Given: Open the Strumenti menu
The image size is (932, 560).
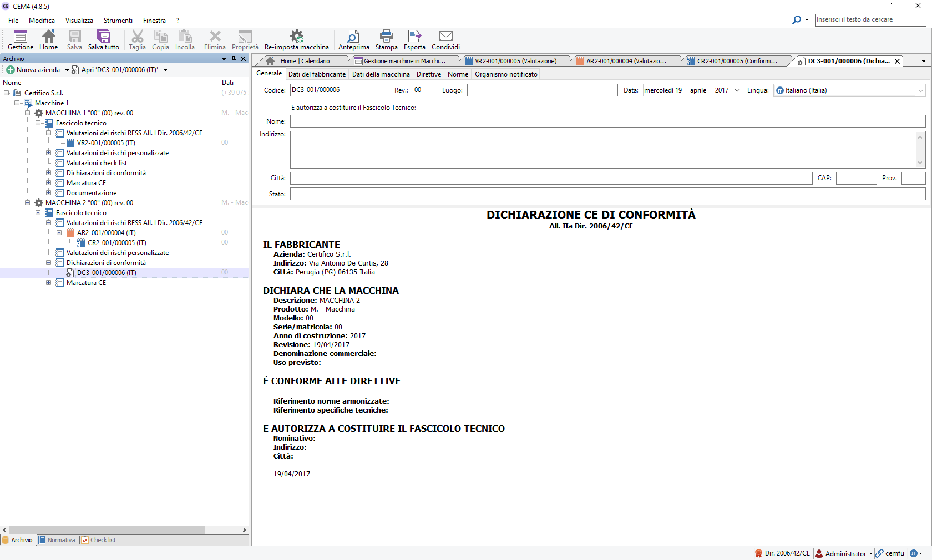Looking at the screenshot, I should pyautogui.click(x=118, y=21).
